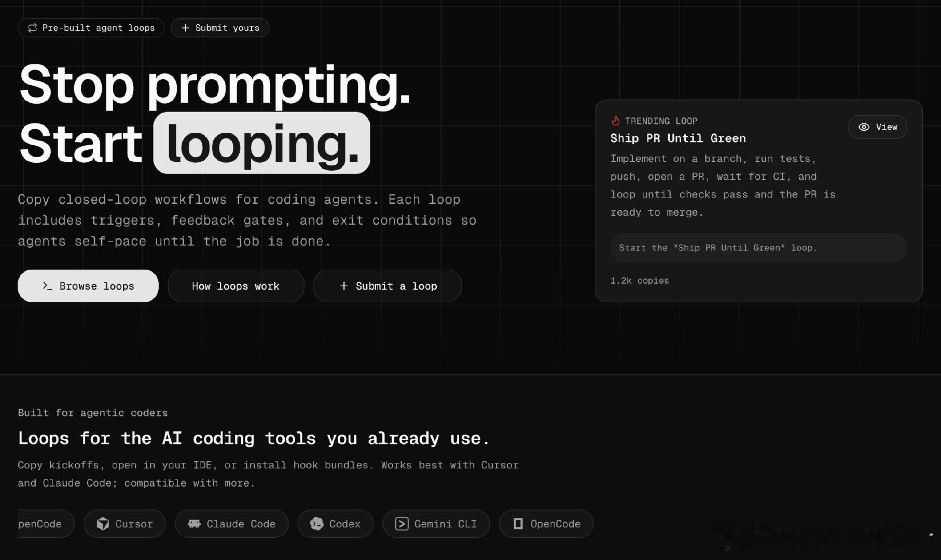Screen dimensions: 941x560
Task: Select the Cursor tool chip
Action: [124, 524]
